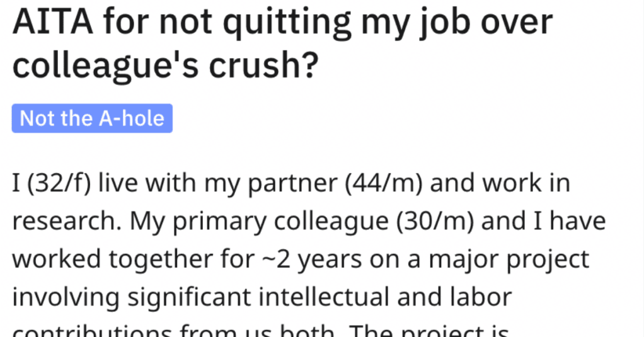
Task: Select the phrase 'my job over' in title
Action: pyautogui.click(x=457, y=24)
